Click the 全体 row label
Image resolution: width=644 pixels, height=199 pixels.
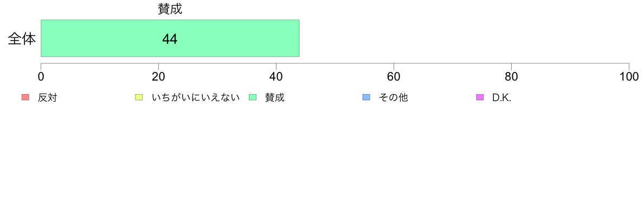22,39
